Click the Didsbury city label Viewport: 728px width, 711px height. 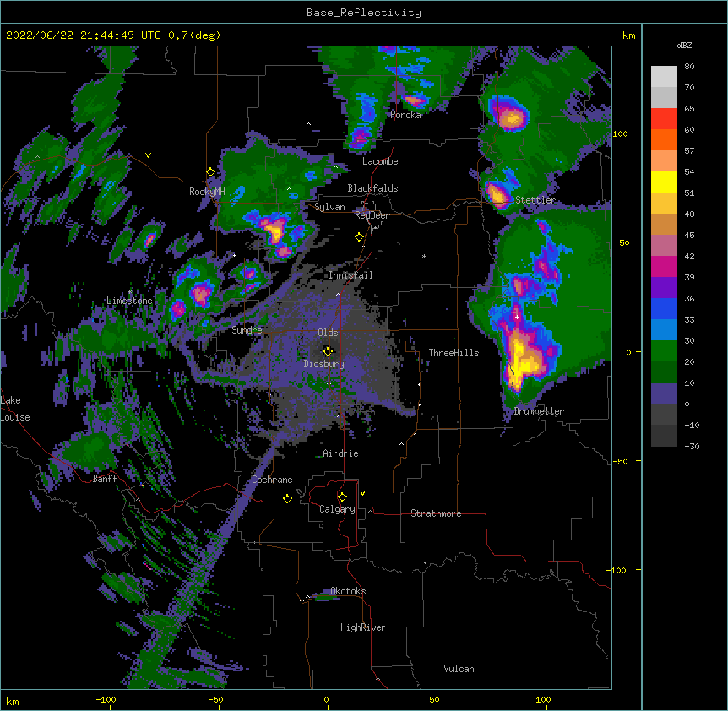tap(324, 364)
